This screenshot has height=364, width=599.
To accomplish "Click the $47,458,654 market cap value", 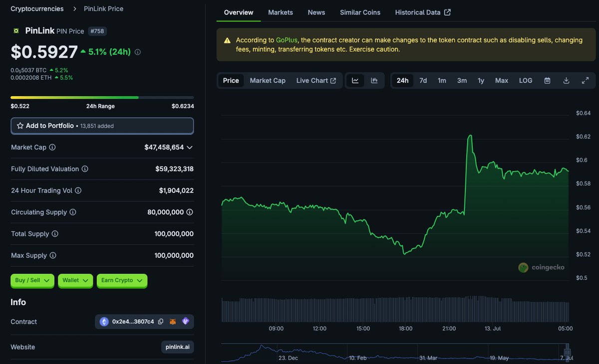I will [164, 147].
